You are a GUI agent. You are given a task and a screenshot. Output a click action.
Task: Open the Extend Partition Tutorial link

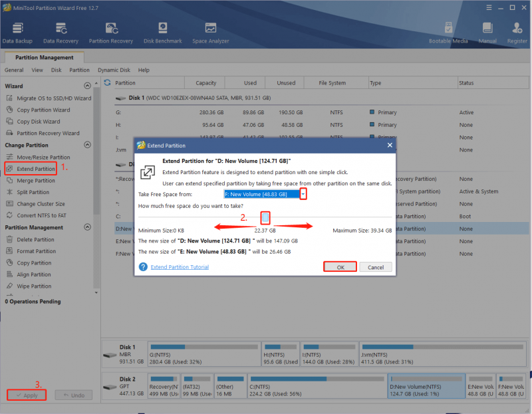coord(180,267)
